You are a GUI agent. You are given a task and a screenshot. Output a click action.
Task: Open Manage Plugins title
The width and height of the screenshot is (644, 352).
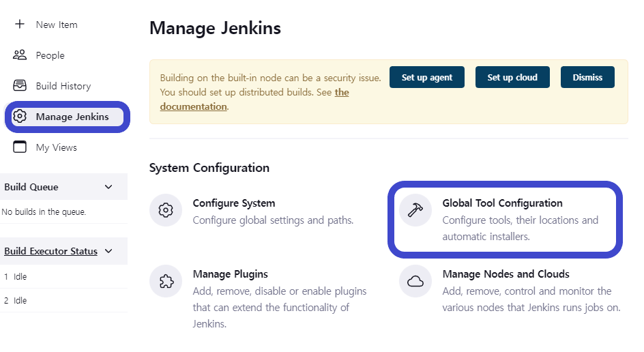pyautogui.click(x=231, y=274)
